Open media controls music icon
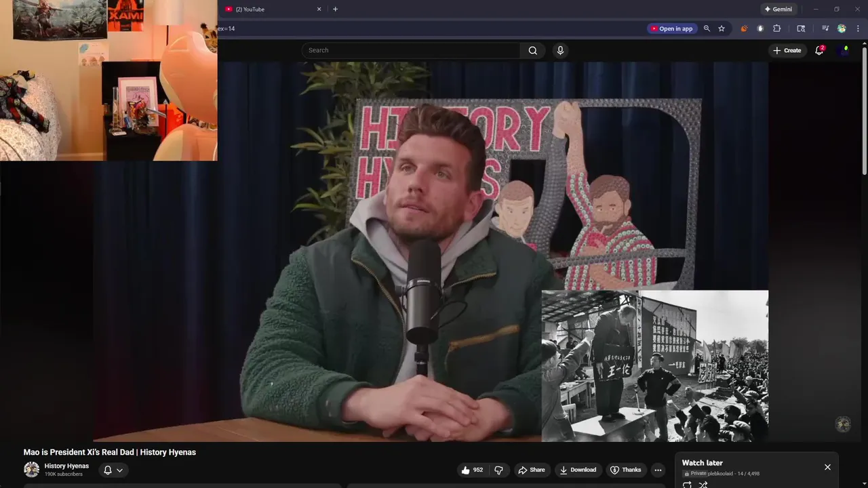 (x=825, y=28)
